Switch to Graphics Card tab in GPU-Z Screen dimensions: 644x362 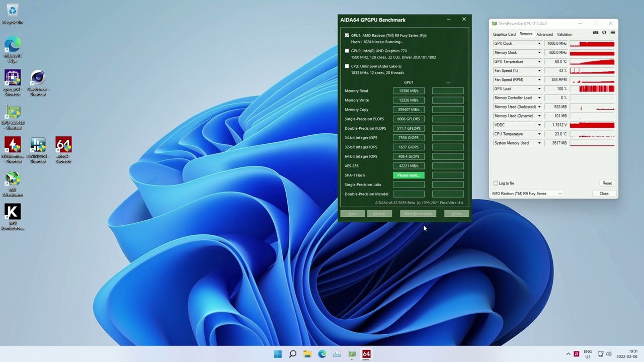pos(504,34)
